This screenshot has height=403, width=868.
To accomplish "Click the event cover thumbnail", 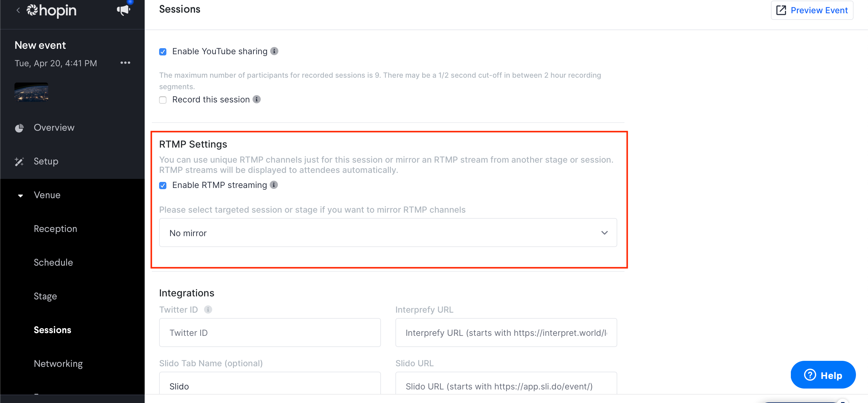I will pos(31,92).
